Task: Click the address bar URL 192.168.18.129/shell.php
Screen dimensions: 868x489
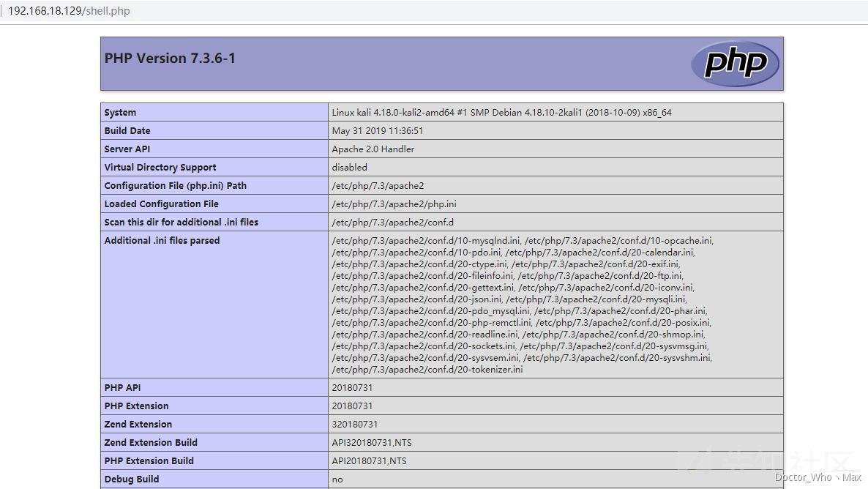Action: click(x=70, y=11)
